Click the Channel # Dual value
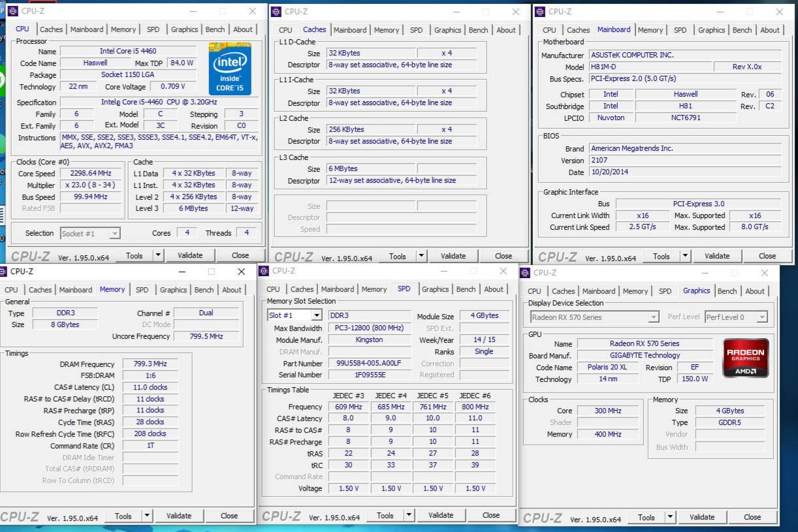 click(x=206, y=313)
